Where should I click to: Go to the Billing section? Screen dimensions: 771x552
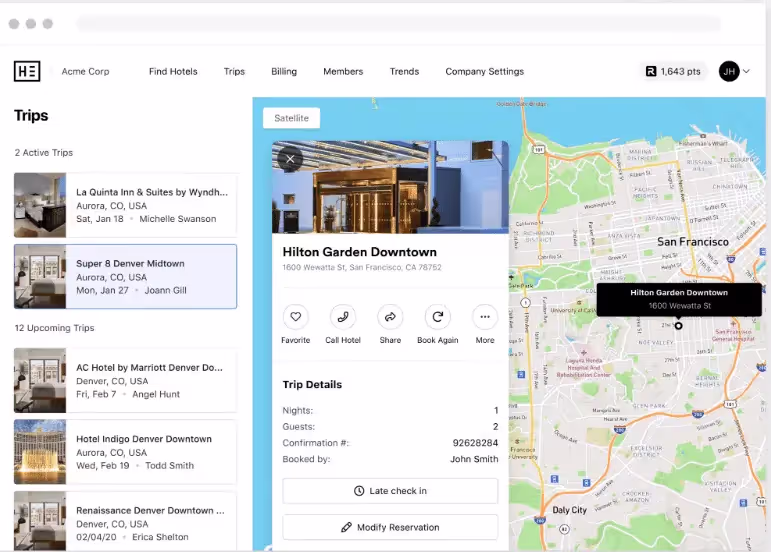click(284, 71)
